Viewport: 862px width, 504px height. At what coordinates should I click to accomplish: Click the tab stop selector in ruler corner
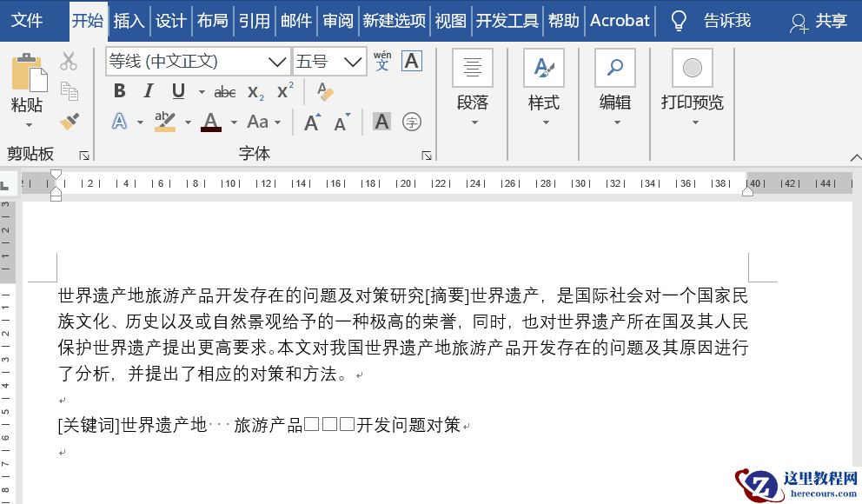pos(5,185)
